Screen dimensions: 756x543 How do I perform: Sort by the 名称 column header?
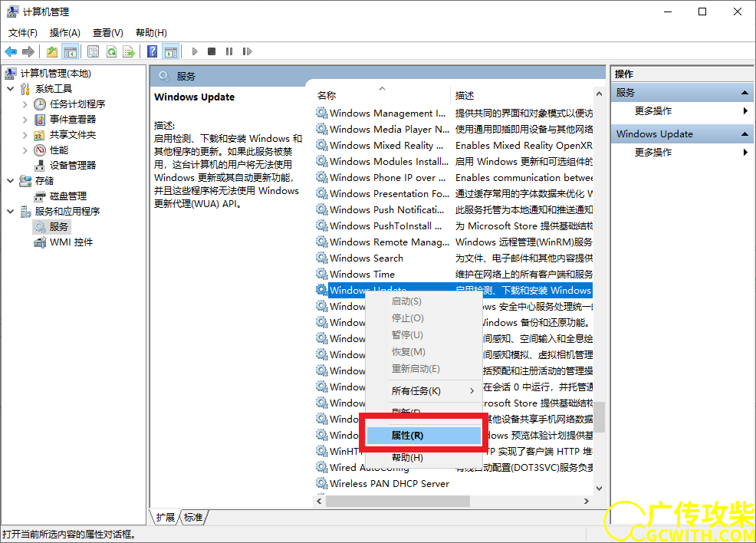382,95
